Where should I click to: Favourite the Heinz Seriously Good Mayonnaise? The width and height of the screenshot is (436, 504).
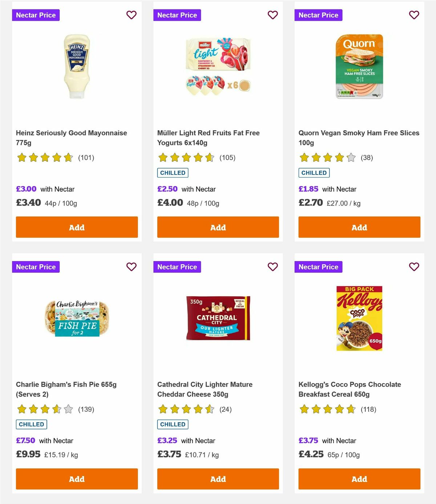[131, 15]
